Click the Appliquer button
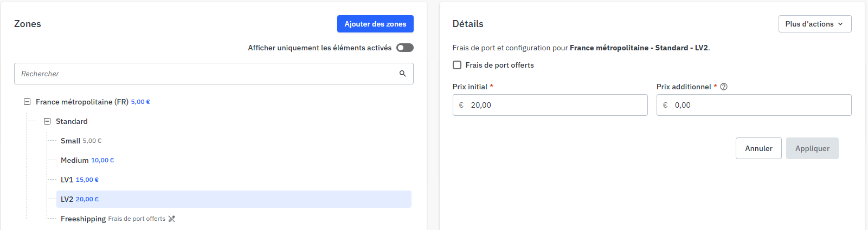 tap(812, 148)
